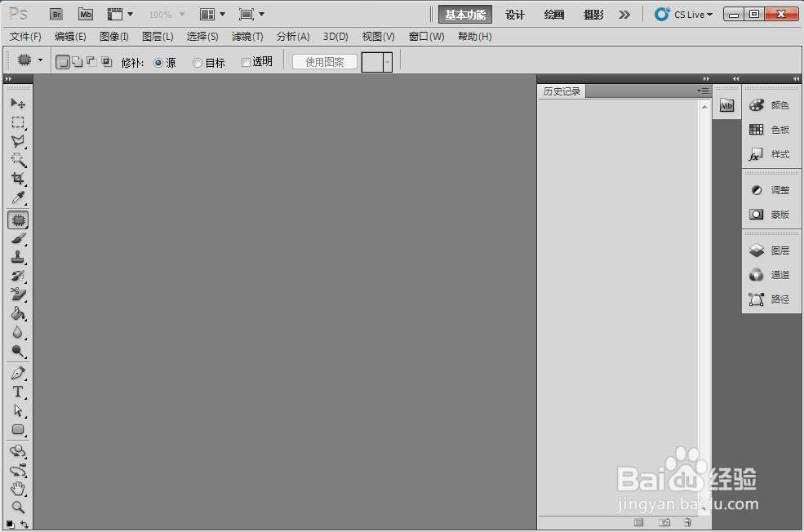The width and height of the screenshot is (804, 532).
Task: Select the Path Selection tool
Action: click(x=18, y=410)
